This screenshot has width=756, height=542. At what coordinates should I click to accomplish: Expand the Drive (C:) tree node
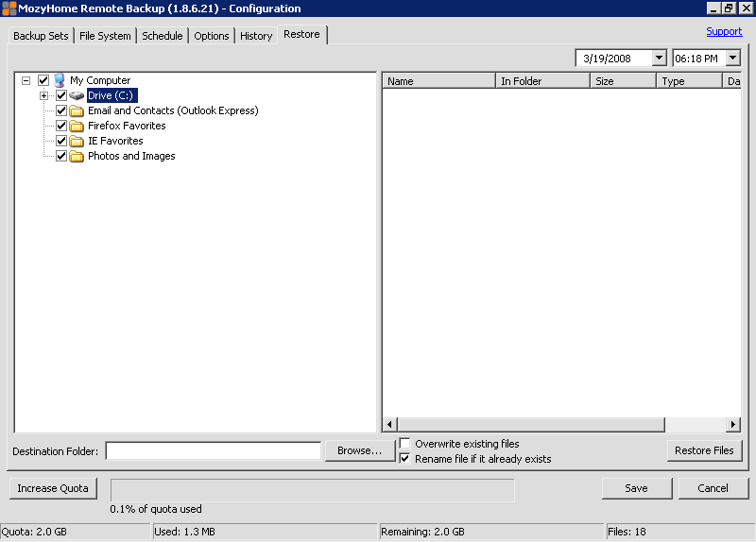(43, 95)
